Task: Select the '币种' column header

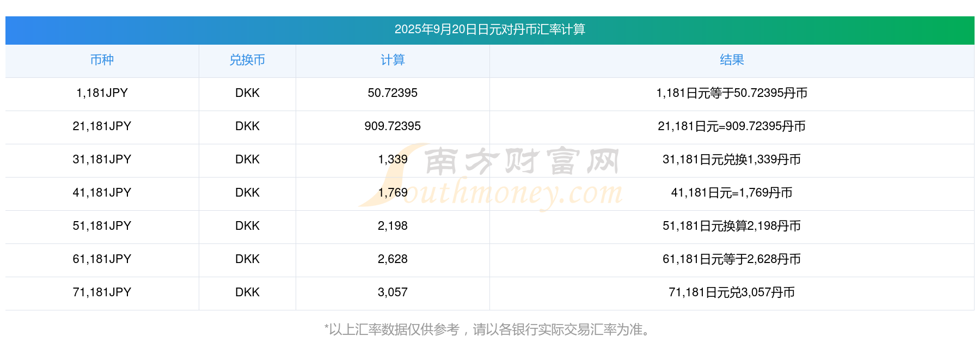Action: [x=102, y=60]
